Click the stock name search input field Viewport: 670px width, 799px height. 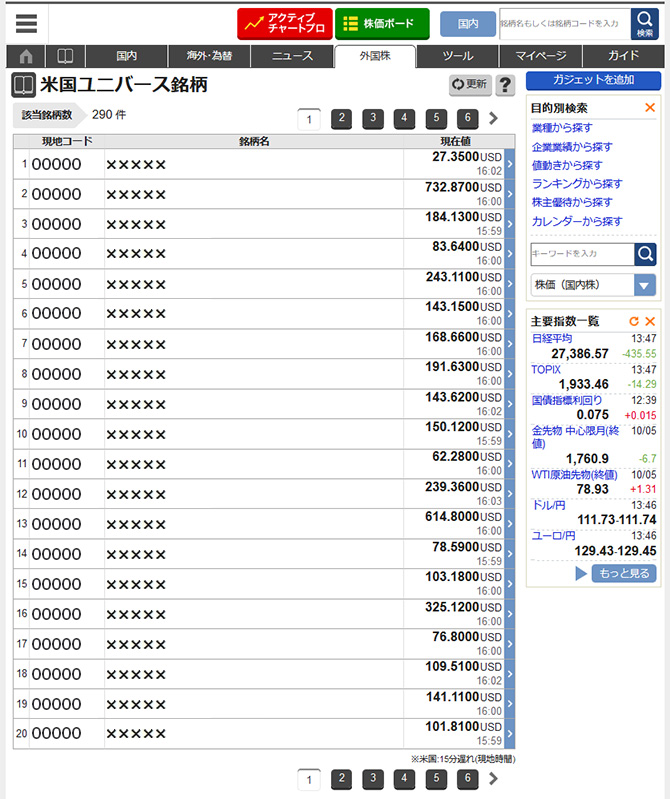coord(563,23)
